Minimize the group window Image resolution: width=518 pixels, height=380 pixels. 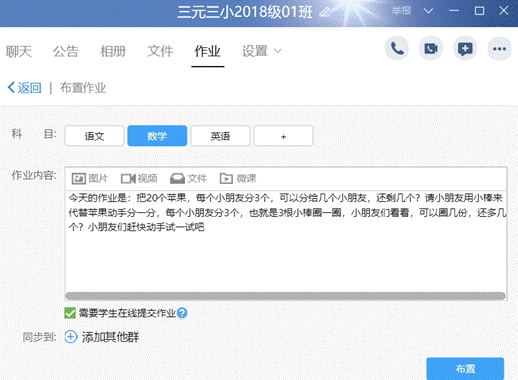(x=453, y=11)
